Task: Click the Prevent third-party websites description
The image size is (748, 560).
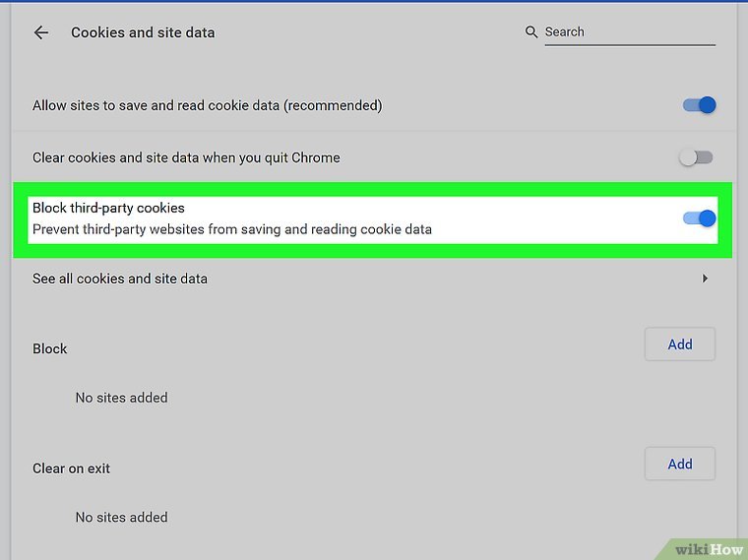Action: tap(232, 229)
